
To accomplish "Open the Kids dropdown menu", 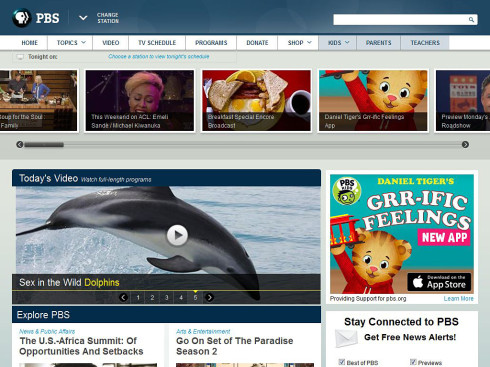I will coord(338,43).
